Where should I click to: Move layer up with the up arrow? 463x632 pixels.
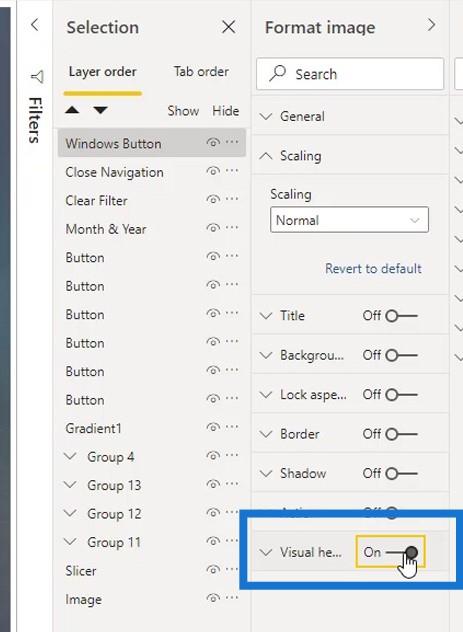(72, 110)
